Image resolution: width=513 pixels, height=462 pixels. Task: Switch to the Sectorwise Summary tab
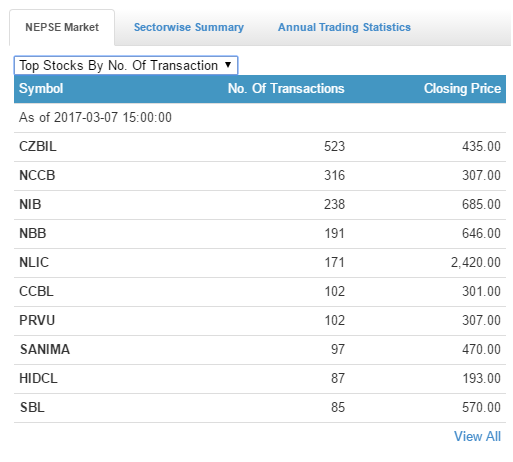[189, 27]
